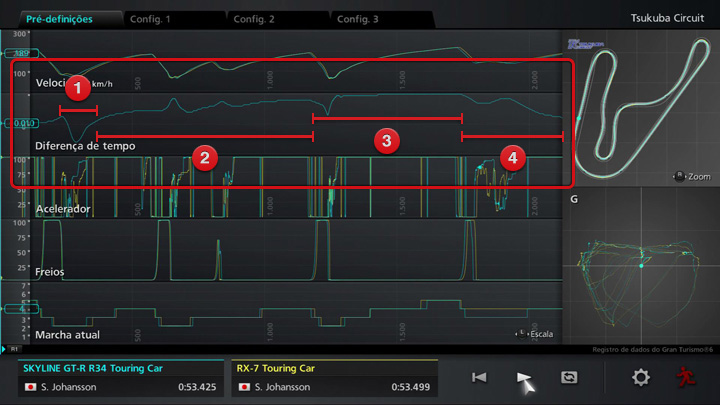
Task: Click the red marker number 4
Action: (x=512, y=157)
